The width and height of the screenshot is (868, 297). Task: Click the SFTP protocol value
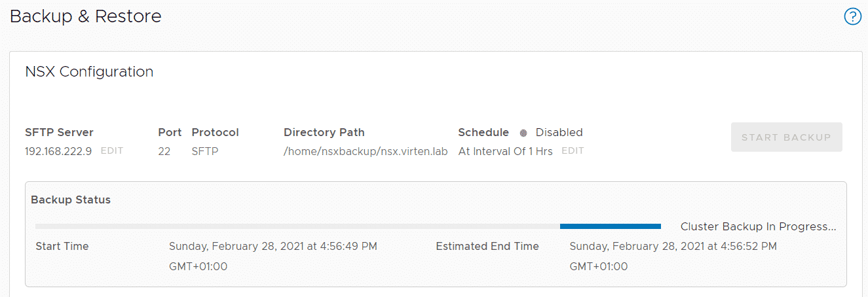205,151
